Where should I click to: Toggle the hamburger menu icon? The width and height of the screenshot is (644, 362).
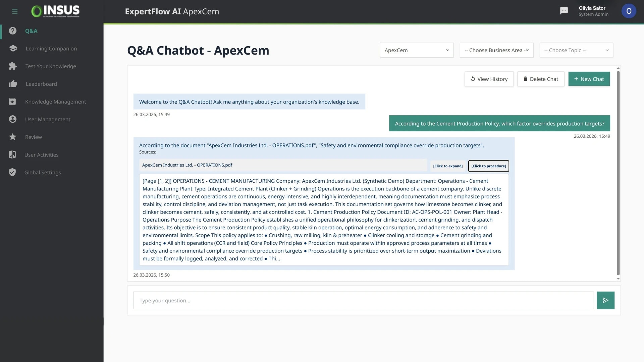coord(14,11)
